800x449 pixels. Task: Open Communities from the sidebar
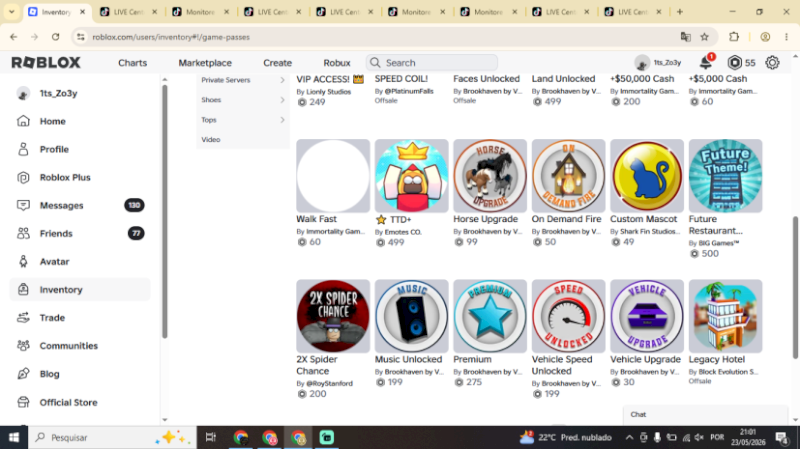(68, 346)
